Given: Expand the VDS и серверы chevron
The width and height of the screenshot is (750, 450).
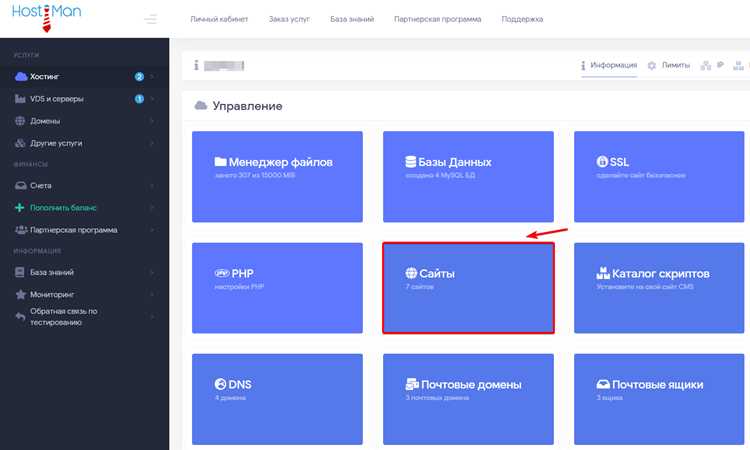Looking at the screenshot, I should coord(152,99).
